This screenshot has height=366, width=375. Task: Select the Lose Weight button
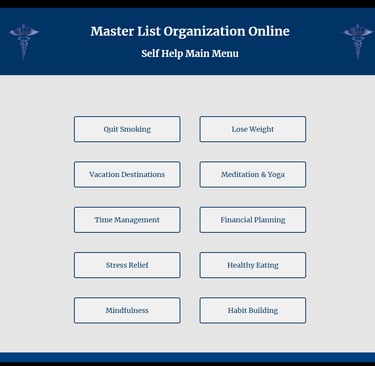[x=253, y=129]
